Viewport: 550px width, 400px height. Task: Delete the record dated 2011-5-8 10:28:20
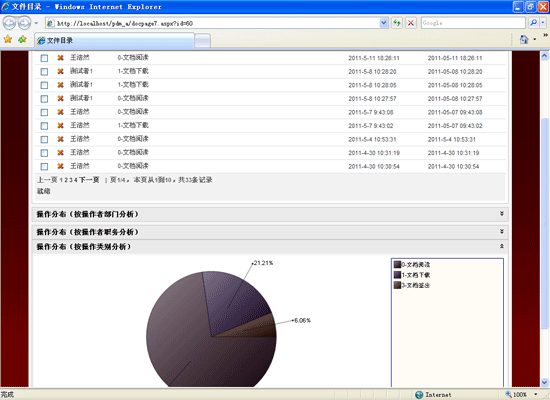pos(61,72)
